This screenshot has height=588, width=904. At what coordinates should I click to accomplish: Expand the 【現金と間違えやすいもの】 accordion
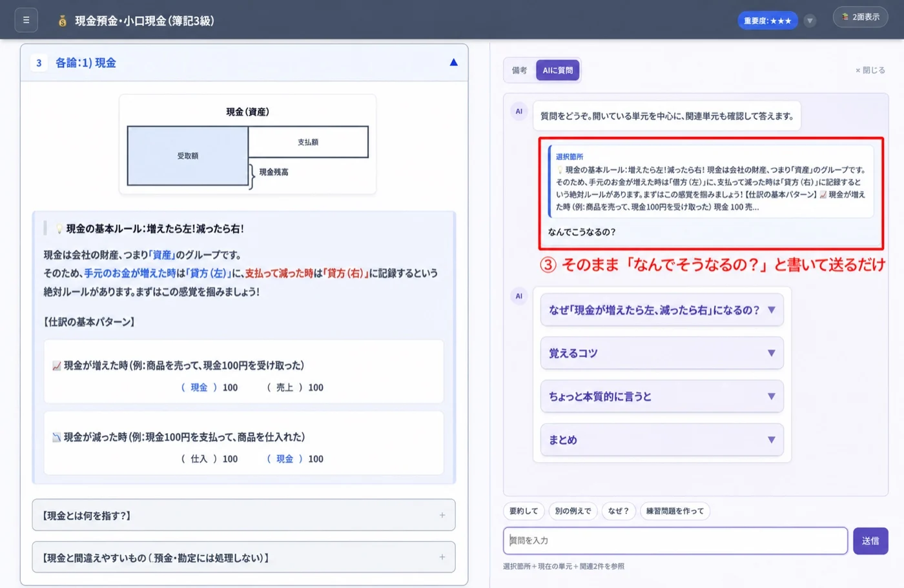point(243,557)
